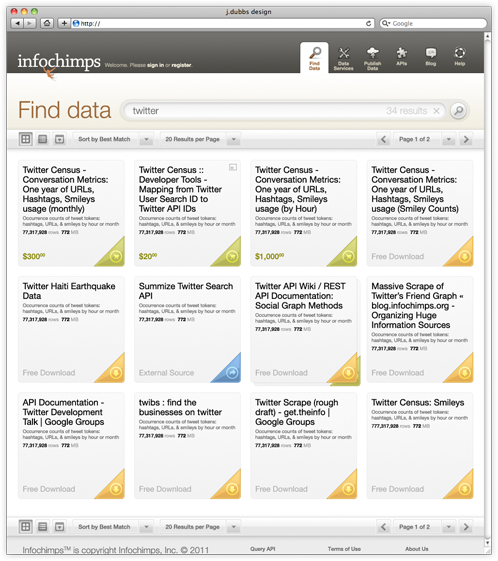This screenshot has width=498, height=561.
Task: Open the Blog tab
Action: coord(431,57)
